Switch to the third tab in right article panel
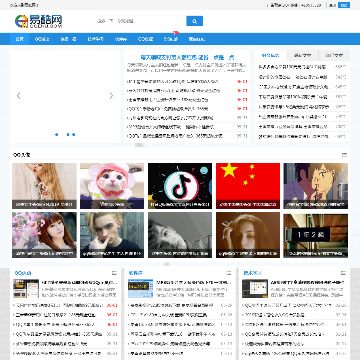The image size is (360, 360). click(334, 55)
